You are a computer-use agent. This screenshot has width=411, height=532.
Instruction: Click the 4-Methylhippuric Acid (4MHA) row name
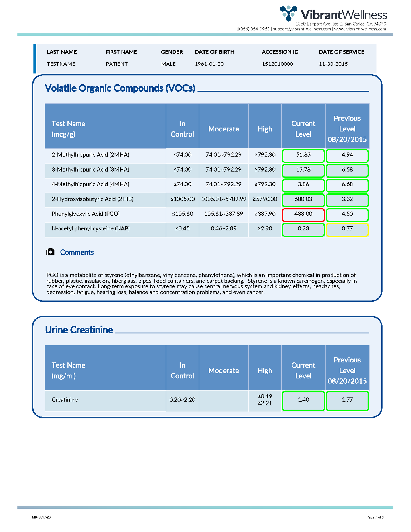pos(90,184)
